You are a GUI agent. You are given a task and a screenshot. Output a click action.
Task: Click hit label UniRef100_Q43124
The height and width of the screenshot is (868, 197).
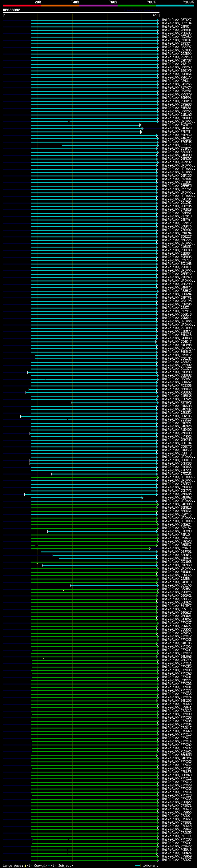(x=176, y=64)
